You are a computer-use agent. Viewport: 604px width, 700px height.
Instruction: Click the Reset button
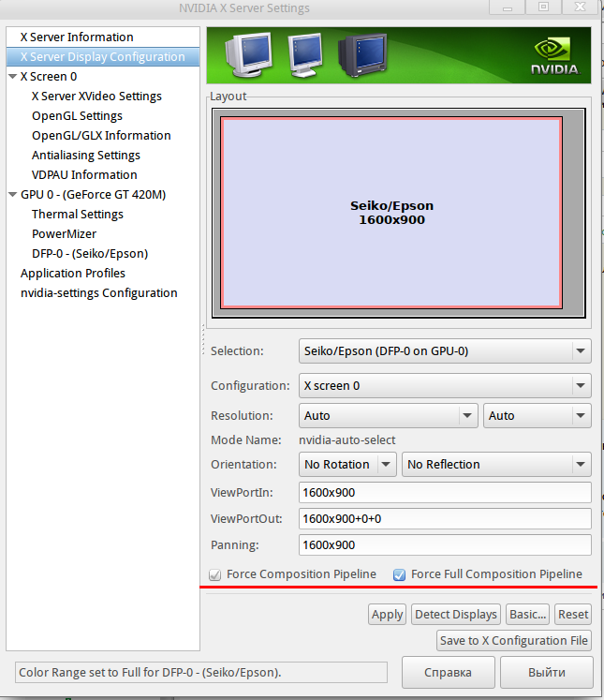pyautogui.click(x=573, y=615)
